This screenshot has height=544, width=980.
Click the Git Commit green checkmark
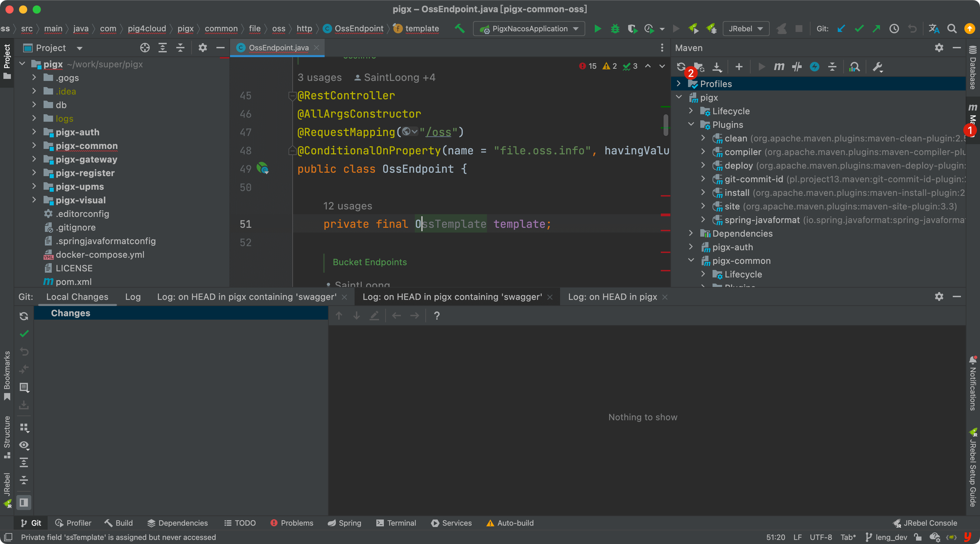(x=859, y=29)
